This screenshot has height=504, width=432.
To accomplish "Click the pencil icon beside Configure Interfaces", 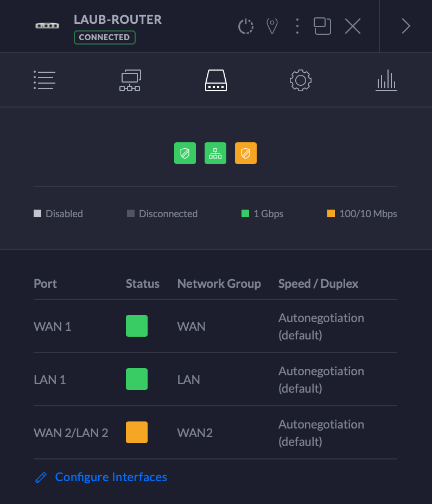I will point(41,477).
